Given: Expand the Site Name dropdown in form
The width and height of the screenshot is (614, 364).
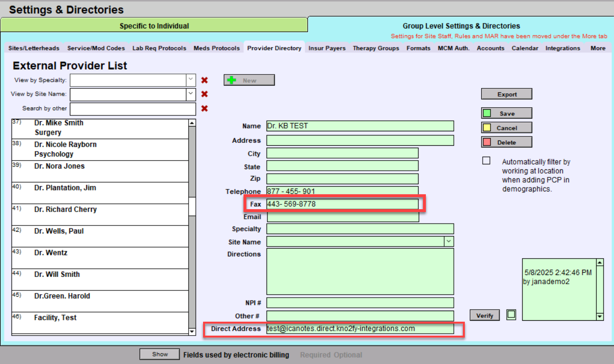Looking at the screenshot, I should (x=448, y=241).
